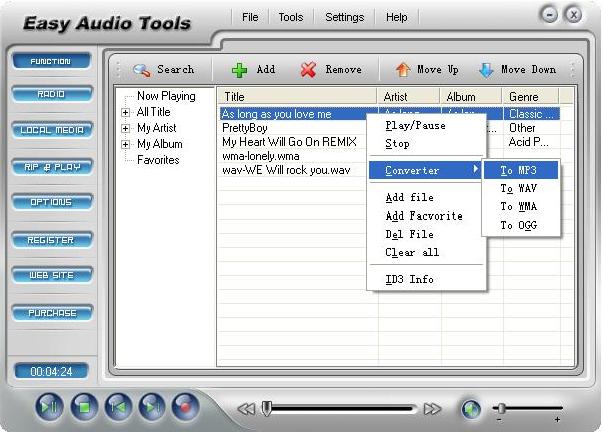Choose Clear all from the context menu

point(426,253)
